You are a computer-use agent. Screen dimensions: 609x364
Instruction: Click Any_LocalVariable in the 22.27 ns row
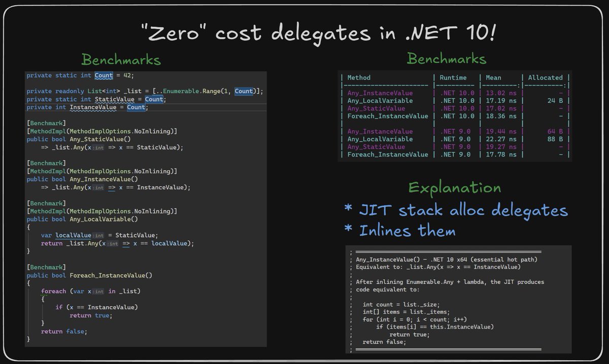tap(380, 139)
